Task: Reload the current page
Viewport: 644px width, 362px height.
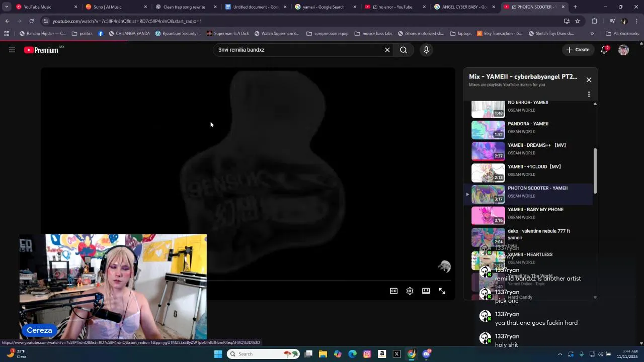Action: 31,21
